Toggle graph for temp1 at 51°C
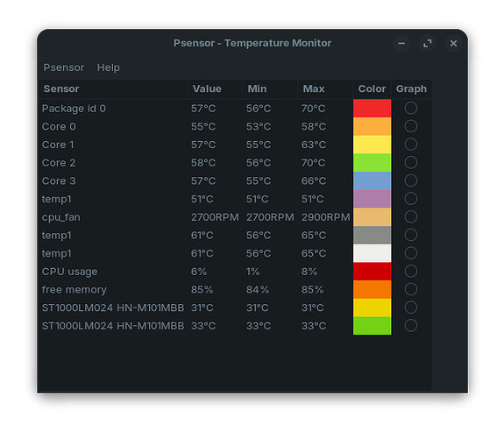The image size is (504, 438). (411, 199)
